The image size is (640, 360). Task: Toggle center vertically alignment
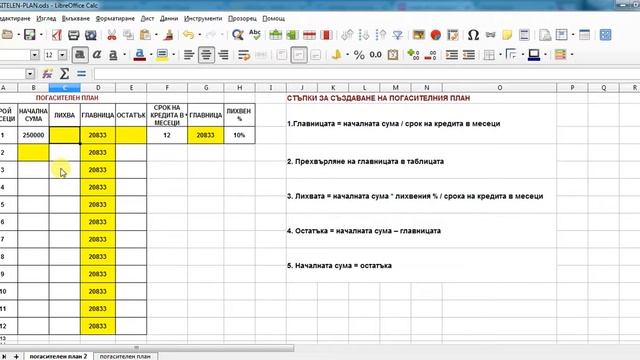tap(299, 55)
